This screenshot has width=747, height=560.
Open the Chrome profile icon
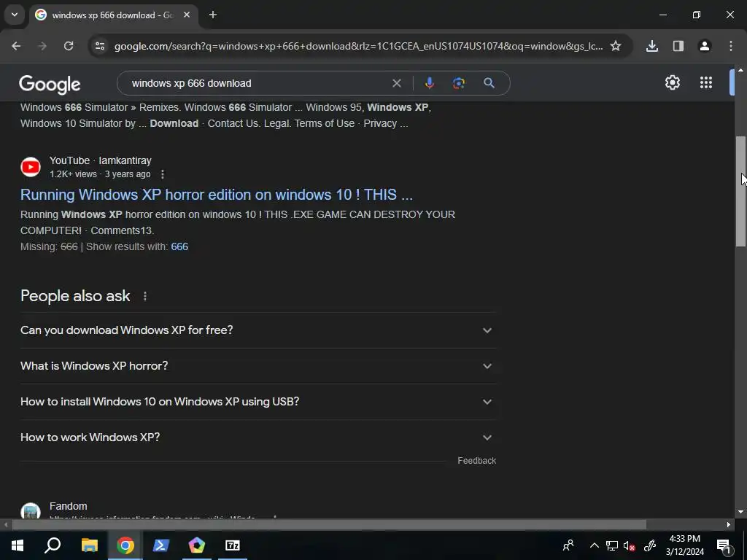[705, 46]
